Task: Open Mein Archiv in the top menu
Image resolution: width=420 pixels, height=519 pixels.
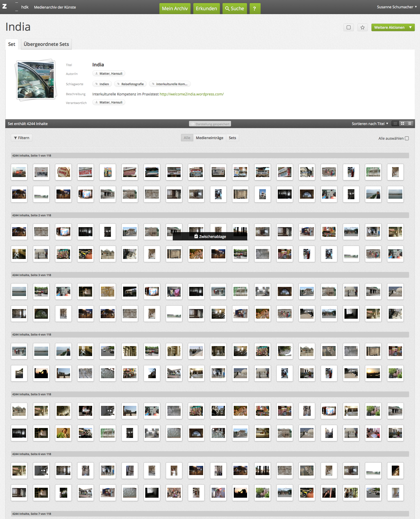Action: tap(175, 9)
